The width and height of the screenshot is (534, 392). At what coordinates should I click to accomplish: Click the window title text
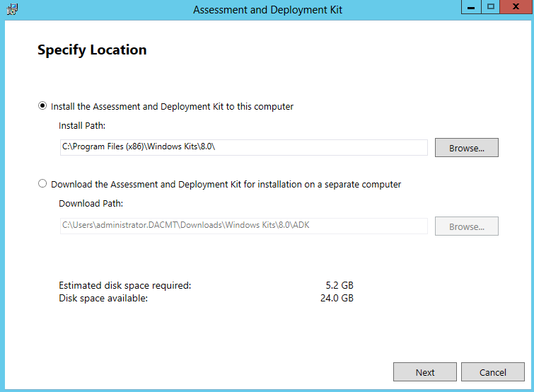pyautogui.click(x=267, y=10)
